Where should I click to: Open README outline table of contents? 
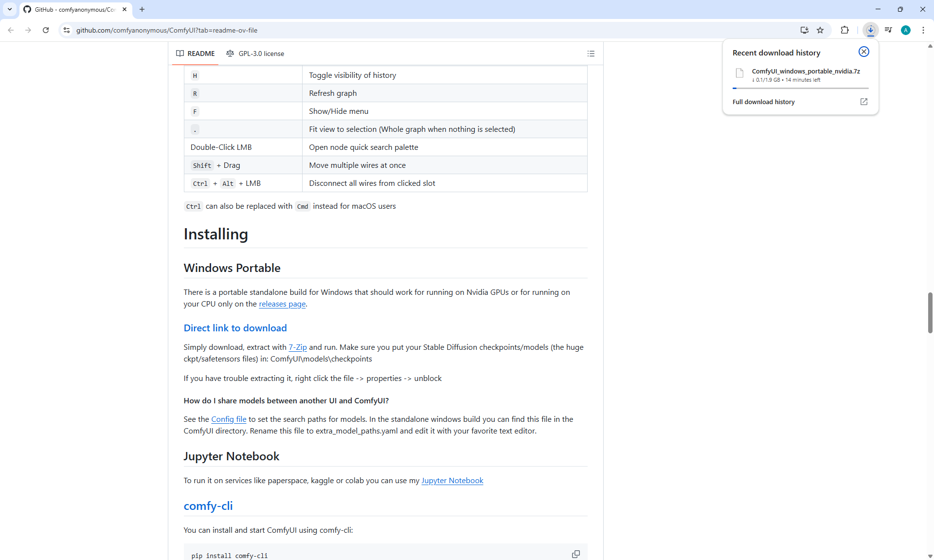pos(591,54)
